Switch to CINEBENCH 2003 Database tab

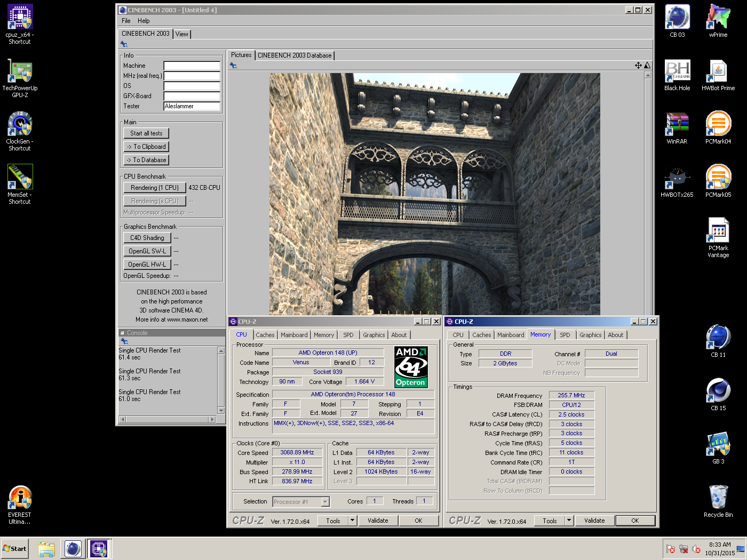(x=295, y=55)
